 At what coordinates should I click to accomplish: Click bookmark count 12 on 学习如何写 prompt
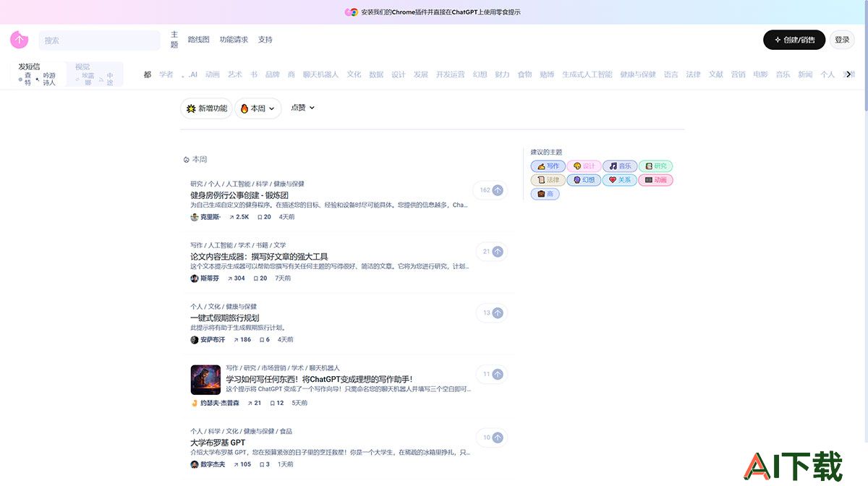tap(276, 403)
